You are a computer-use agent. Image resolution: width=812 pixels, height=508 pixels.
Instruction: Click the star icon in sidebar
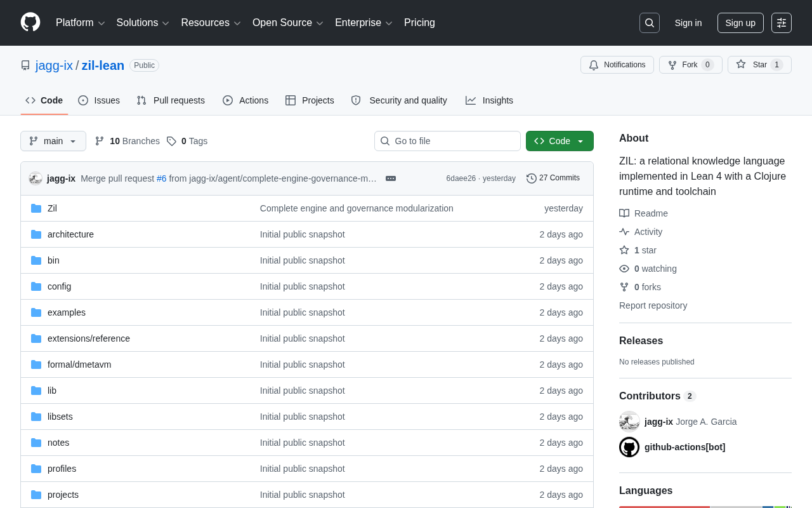[624, 250]
